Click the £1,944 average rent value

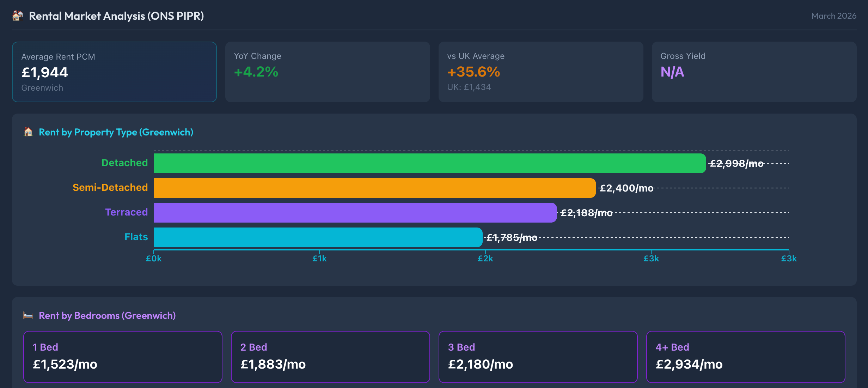[x=45, y=72]
